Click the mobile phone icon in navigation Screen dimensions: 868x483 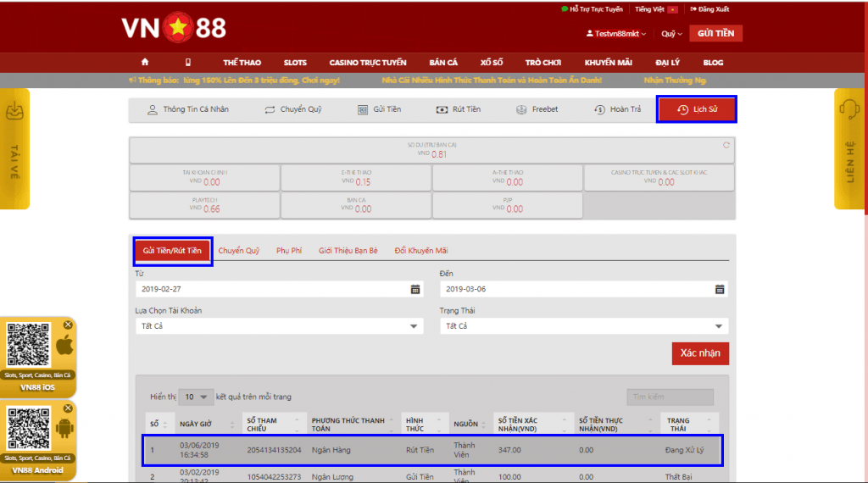click(188, 63)
